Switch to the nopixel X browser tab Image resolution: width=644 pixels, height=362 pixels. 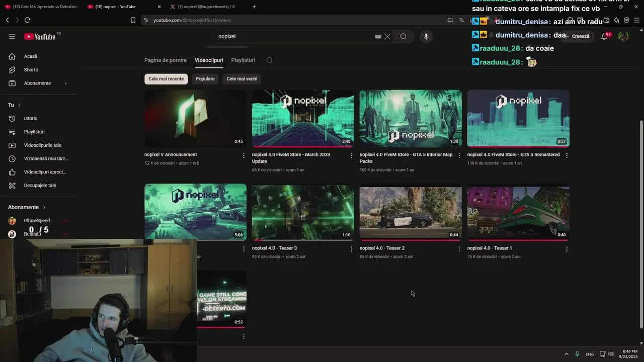click(x=206, y=7)
